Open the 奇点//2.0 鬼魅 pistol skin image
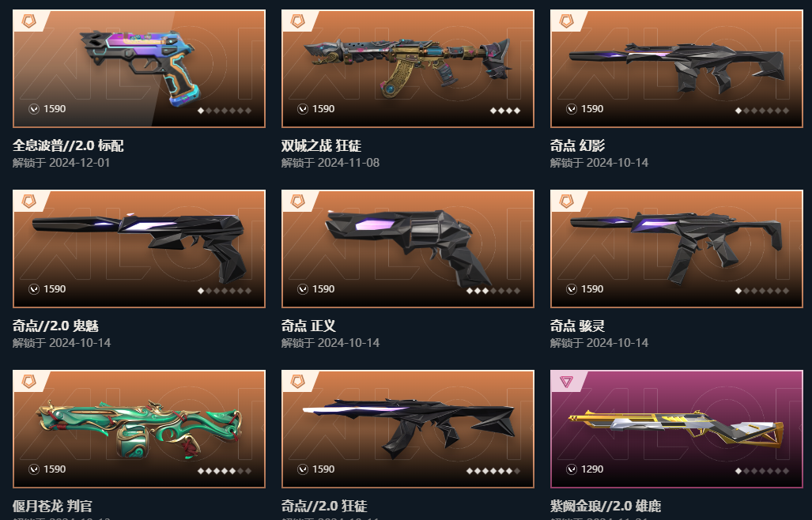This screenshot has height=520, width=812. point(139,247)
